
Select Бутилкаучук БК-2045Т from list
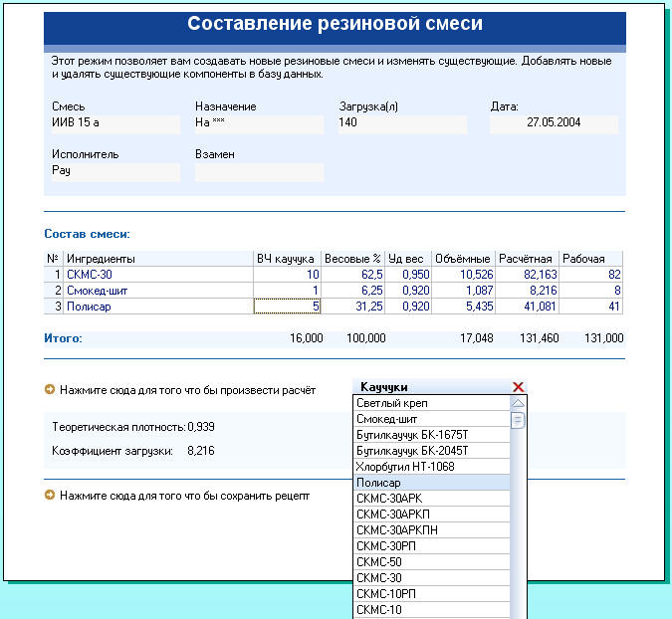tap(432, 451)
